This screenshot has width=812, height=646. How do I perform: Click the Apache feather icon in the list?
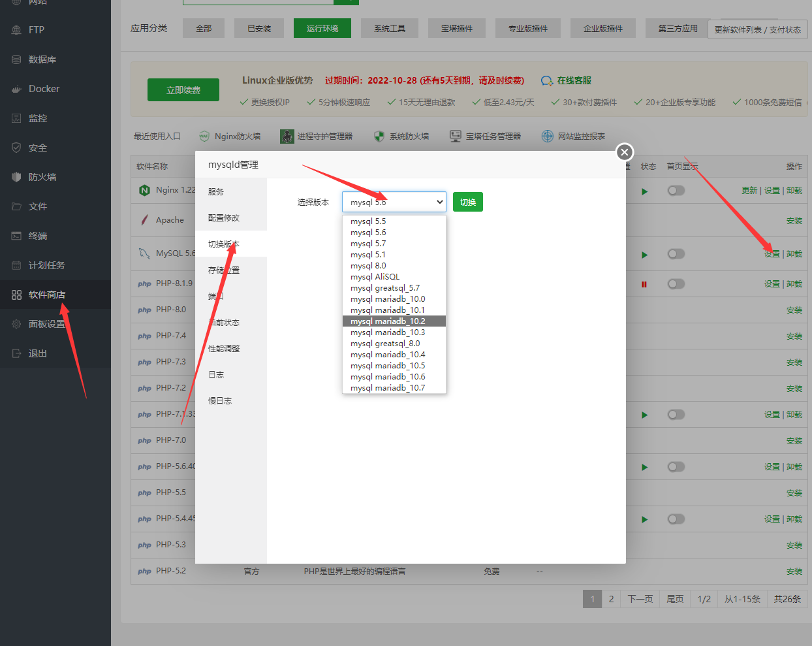click(144, 220)
